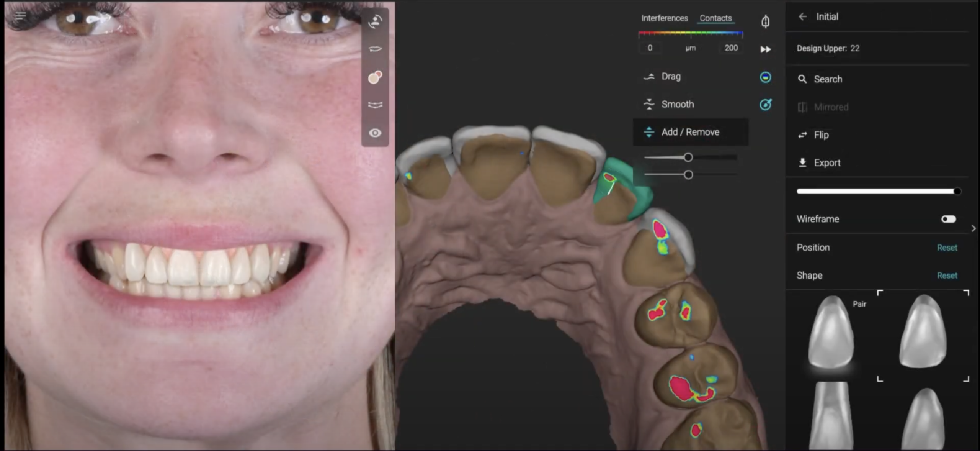Click the target icon beside Smooth
The height and width of the screenshot is (451, 980).
(x=765, y=105)
